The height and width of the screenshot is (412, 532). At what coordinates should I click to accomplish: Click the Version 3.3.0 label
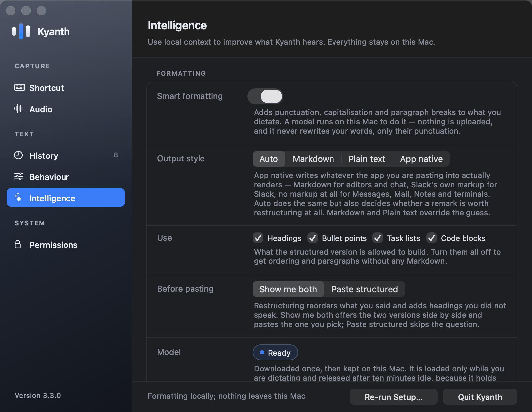point(38,395)
